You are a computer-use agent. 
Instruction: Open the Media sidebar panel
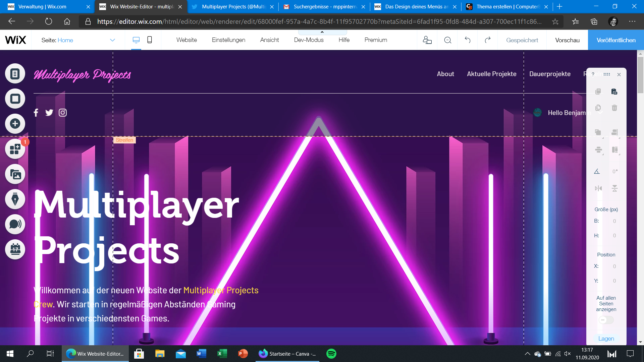pyautogui.click(x=15, y=174)
